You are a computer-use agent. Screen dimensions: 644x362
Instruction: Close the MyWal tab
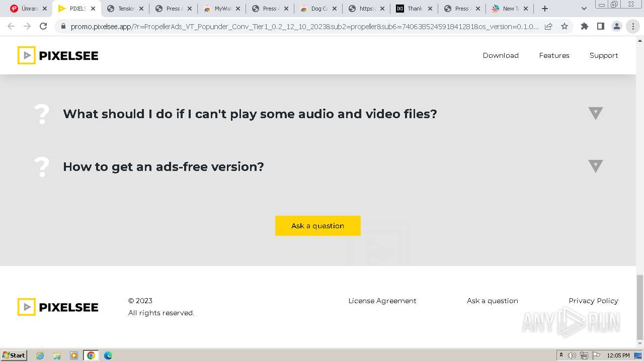tap(238, 9)
